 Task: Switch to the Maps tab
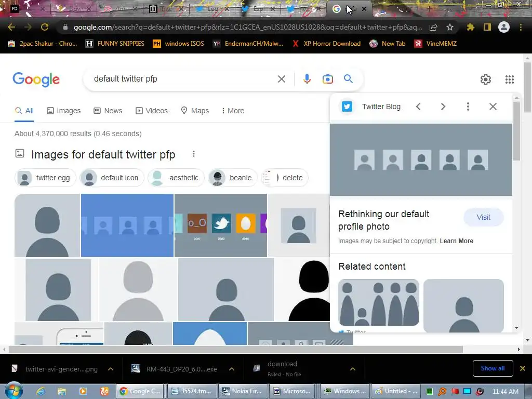[x=195, y=111]
